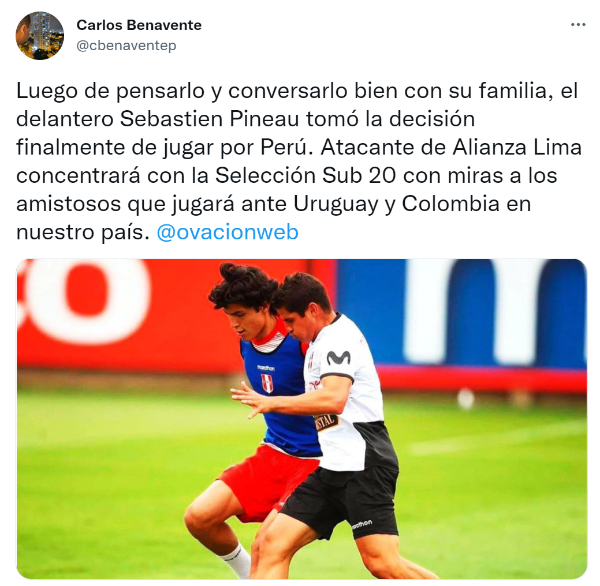Screen dimensions: 600x586
Task: Click the Cristal sponsor patch on the white jersey
Action: [x=326, y=422]
